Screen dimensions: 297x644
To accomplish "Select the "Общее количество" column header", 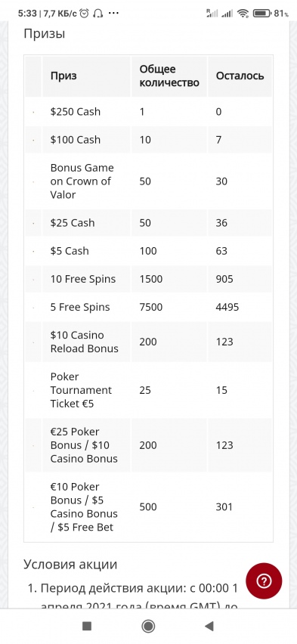I will tap(169, 76).
